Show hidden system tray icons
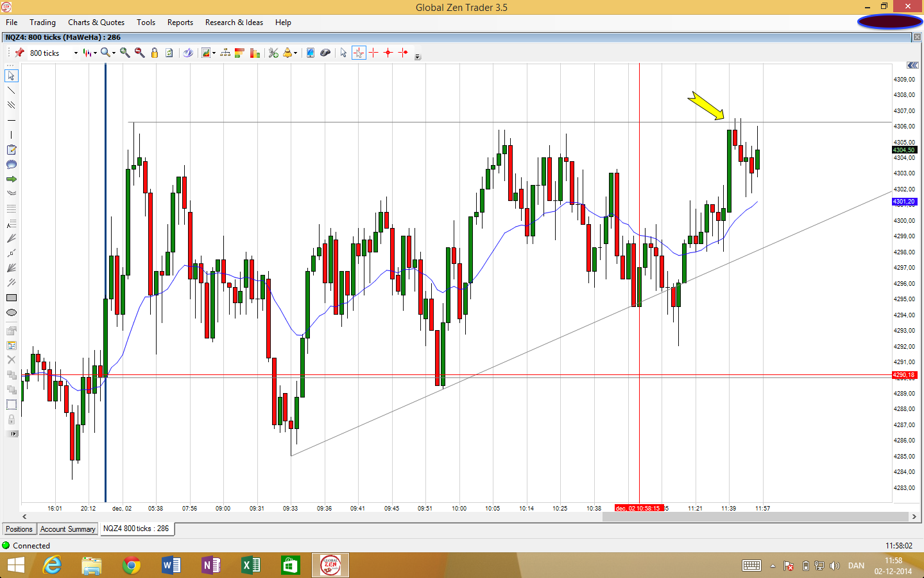924x578 pixels. 773,566
